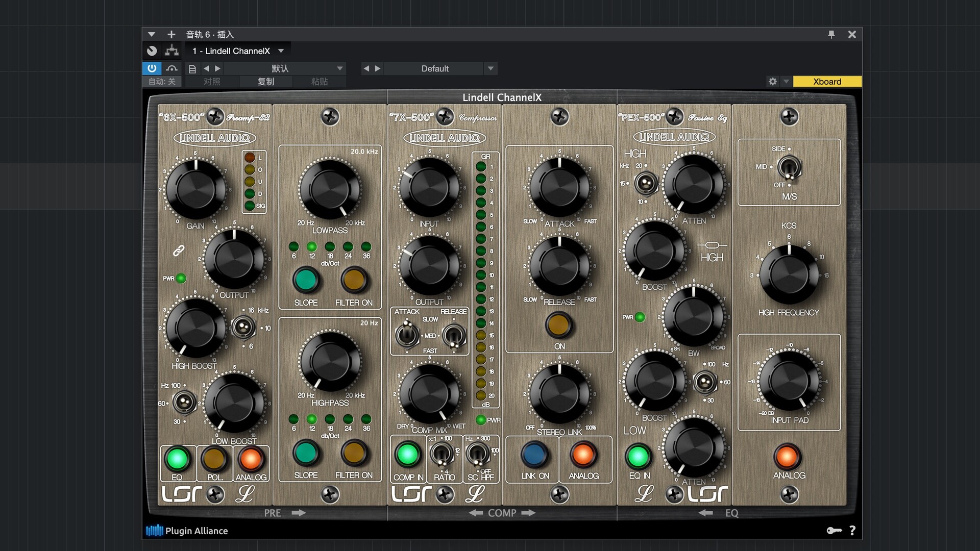Add insert with plus icon
Viewport: 980px width, 551px height.
tap(171, 35)
